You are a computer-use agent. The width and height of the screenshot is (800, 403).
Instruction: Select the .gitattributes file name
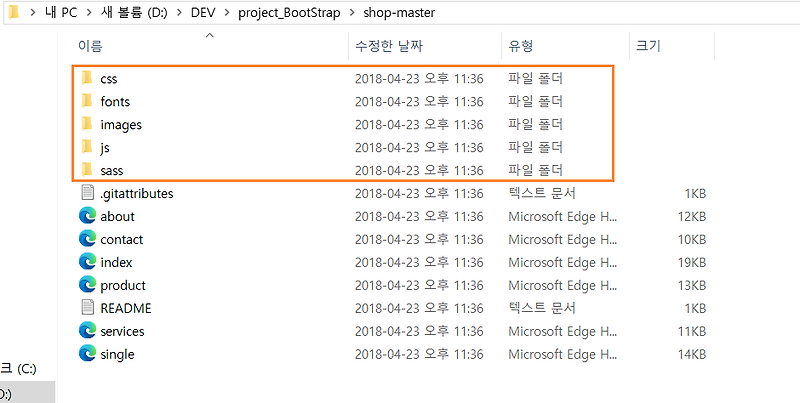click(x=137, y=194)
